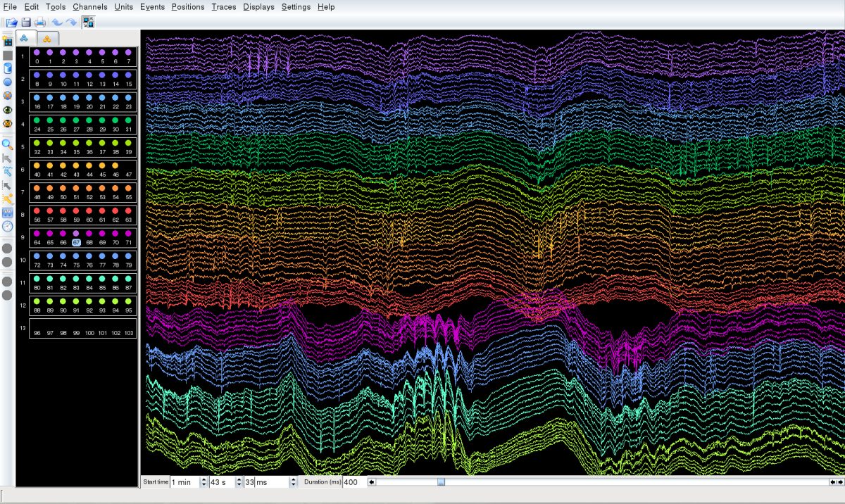Open the Positions menu
This screenshot has width=845, height=504.
pos(188,7)
